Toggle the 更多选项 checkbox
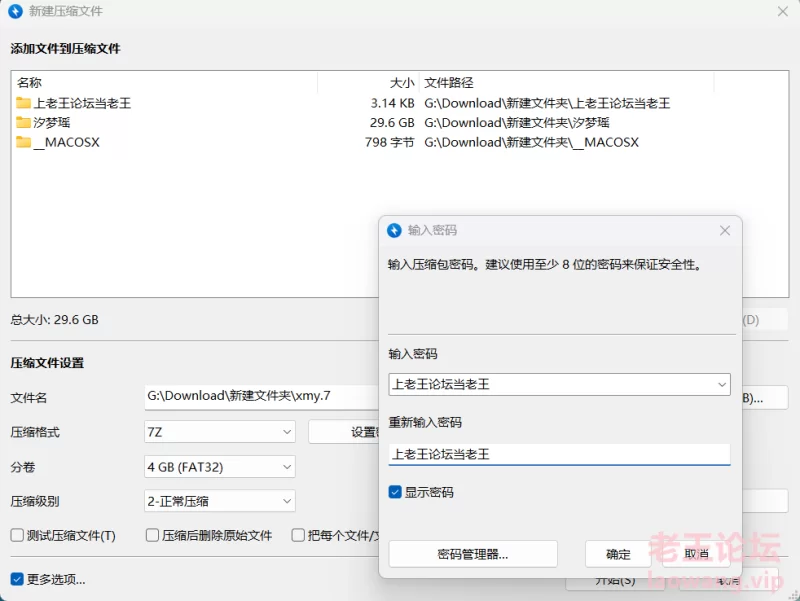 point(17,579)
